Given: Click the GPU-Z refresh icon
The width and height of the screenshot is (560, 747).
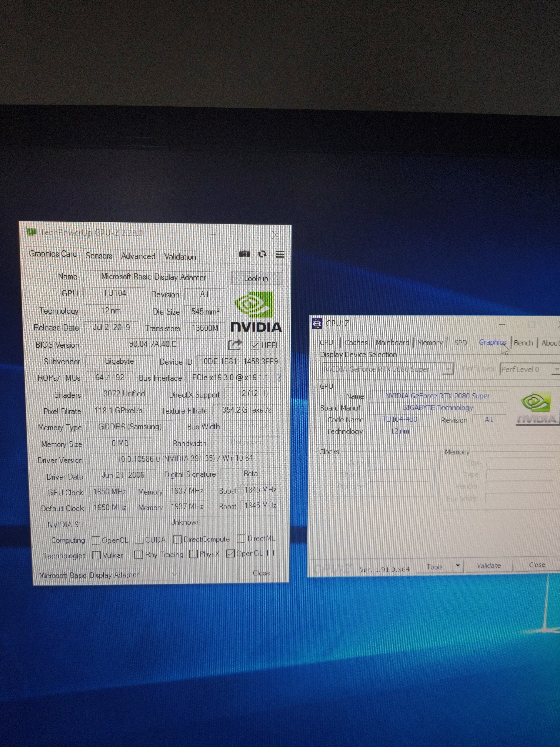Looking at the screenshot, I should (x=262, y=254).
